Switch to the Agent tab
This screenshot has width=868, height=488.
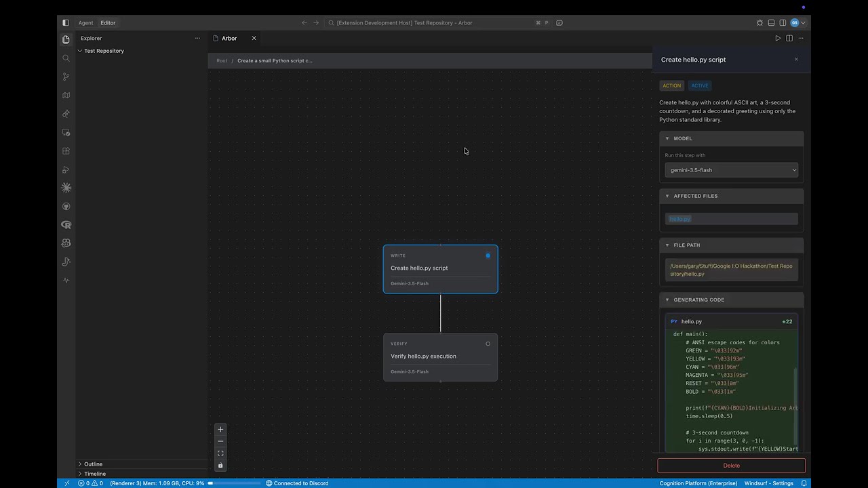tap(85, 22)
